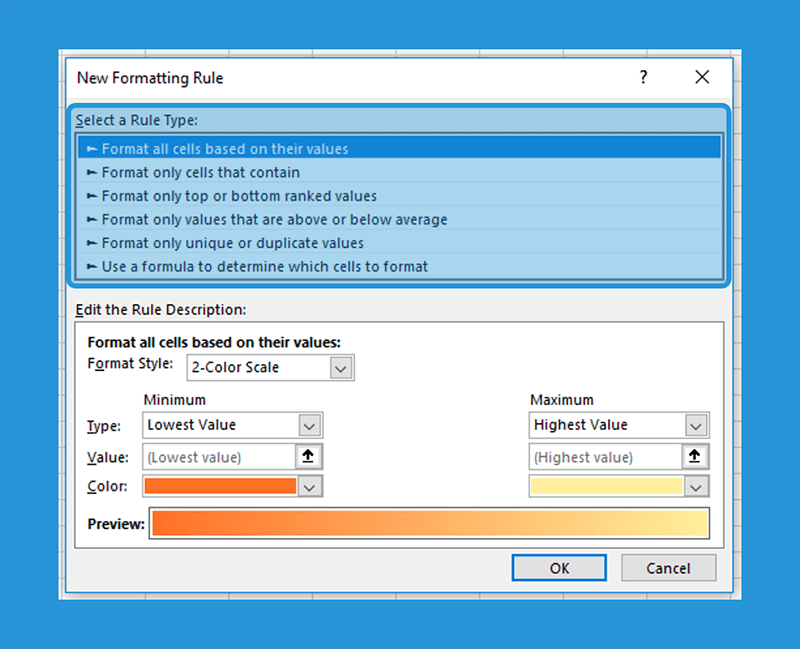
Task: Click the Minimum value range-selector arrow icon
Action: tap(309, 457)
